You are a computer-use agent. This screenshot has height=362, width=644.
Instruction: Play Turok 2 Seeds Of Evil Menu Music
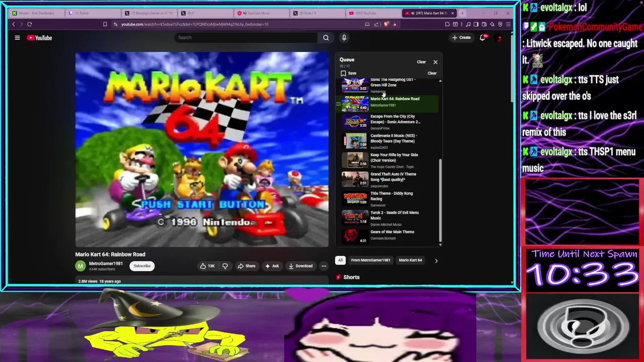coord(387,218)
